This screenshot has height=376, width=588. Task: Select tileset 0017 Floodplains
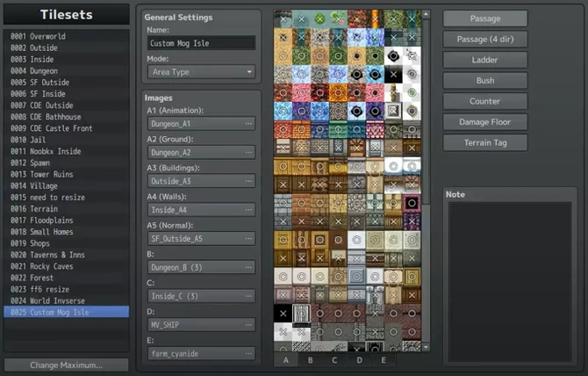pos(67,221)
